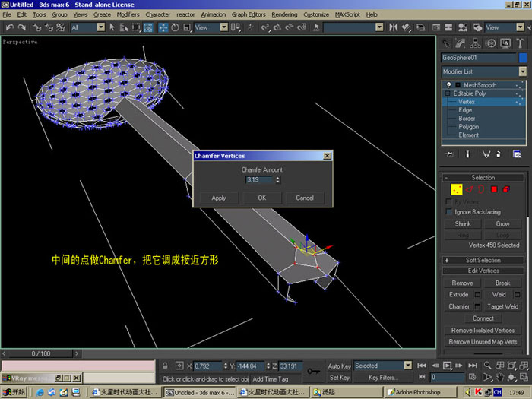This screenshot has width=532, height=399.
Task: Open the Material Editor icon
Action: point(462,27)
